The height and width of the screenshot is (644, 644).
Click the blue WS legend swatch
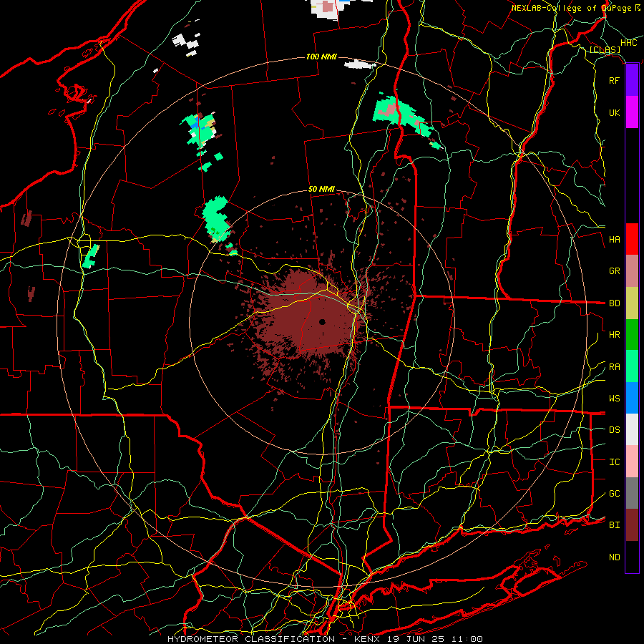click(632, 398)
